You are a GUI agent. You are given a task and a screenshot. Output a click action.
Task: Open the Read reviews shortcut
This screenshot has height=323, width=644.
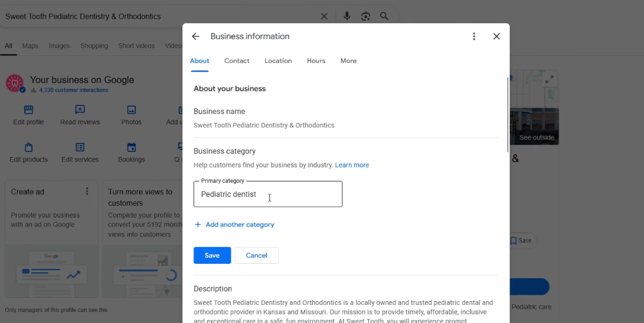pyautogui.click(x=80, y=115)
